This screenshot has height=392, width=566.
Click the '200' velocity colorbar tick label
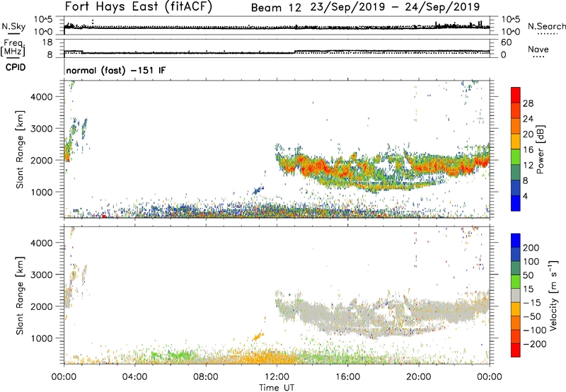click(x=531, y=248)
